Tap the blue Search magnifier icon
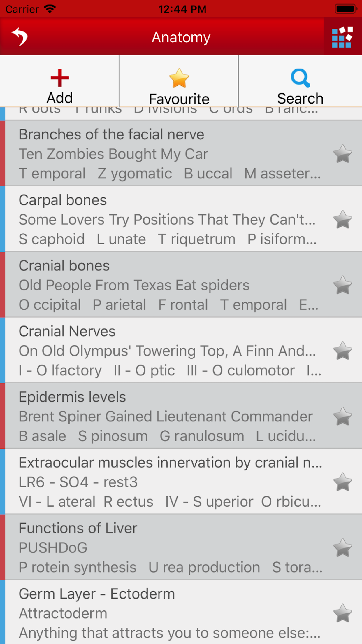Screen dimensions: 362x644 (x=300, y=78)
